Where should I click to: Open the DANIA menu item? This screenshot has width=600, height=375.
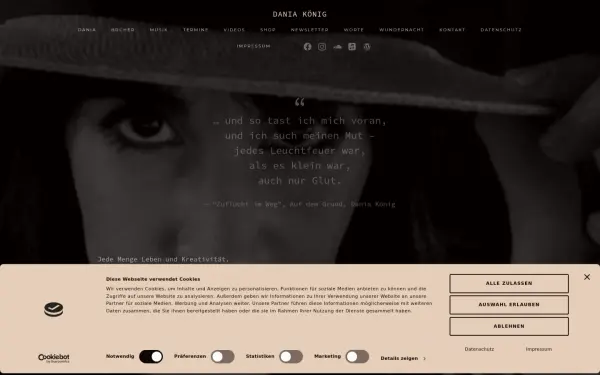[87, 30]
